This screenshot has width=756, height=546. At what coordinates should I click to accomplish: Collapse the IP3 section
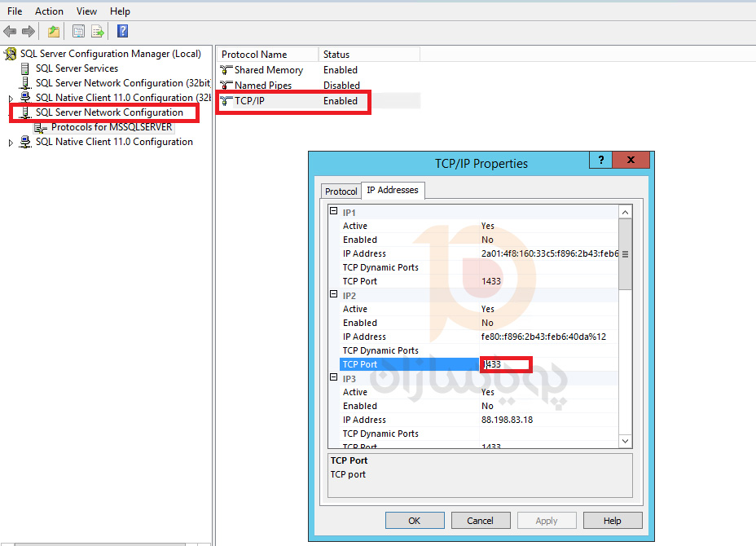click(x=333, y=378)
